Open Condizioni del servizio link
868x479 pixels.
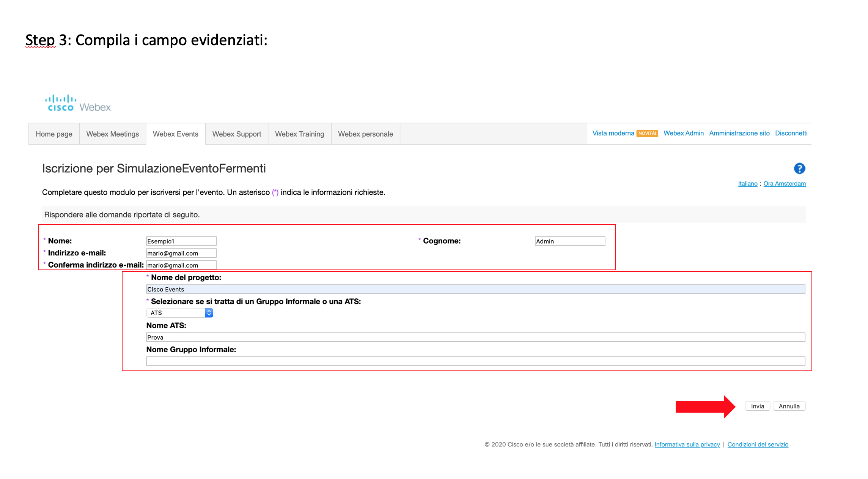pyautogui.click(x=758, y=444)
